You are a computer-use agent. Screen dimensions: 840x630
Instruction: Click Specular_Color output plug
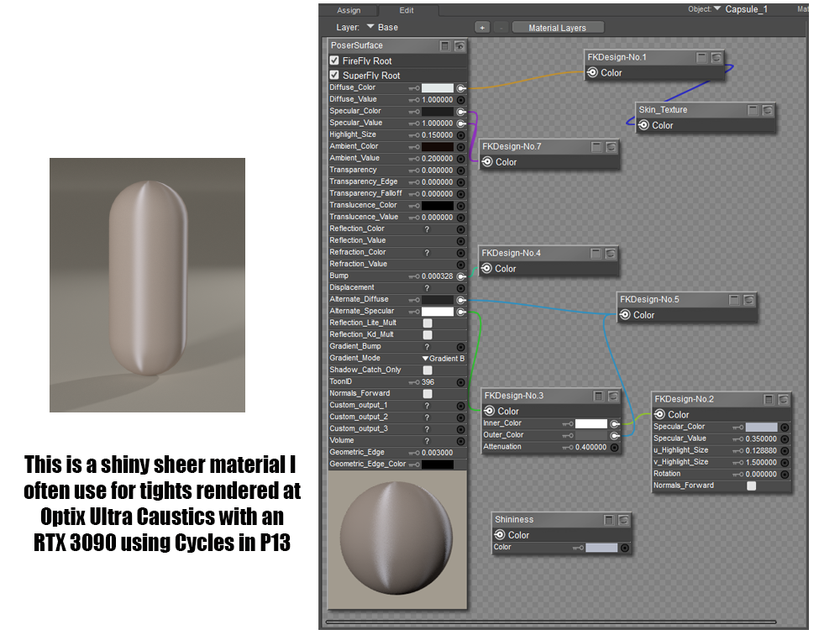(x=460, y=112)
